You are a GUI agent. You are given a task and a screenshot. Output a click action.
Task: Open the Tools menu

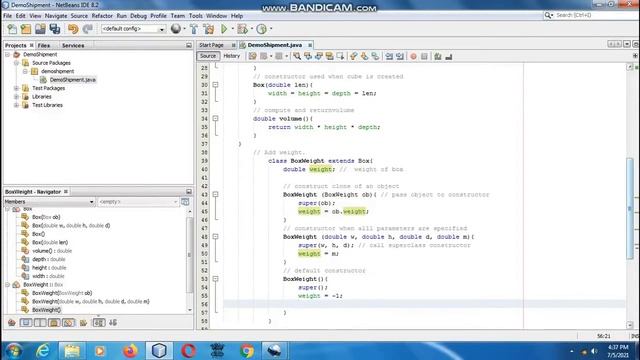[x=196, y=16]
